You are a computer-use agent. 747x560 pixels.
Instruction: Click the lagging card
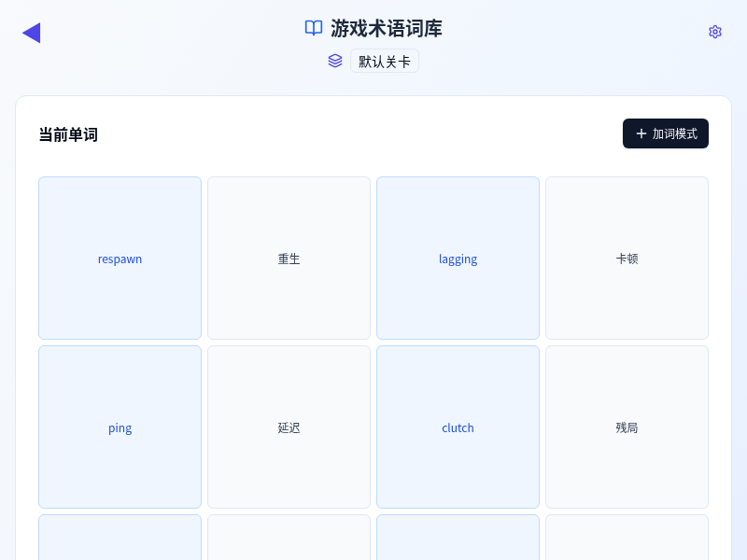[x=458, y=258]
